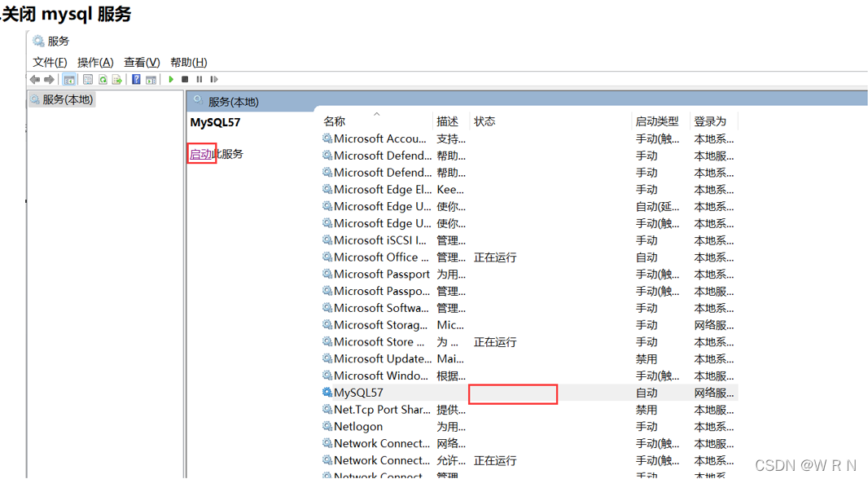Viewport: 868px width, 479px height.
Task: Click 网络服... logon in Microsoft Storag... row
Action: (x=714, y=325)
